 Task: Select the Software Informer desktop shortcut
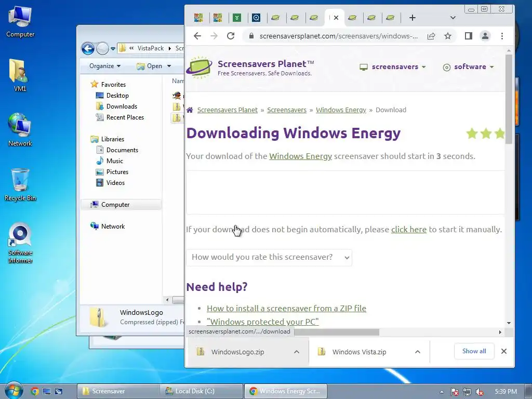click(20, 243)
